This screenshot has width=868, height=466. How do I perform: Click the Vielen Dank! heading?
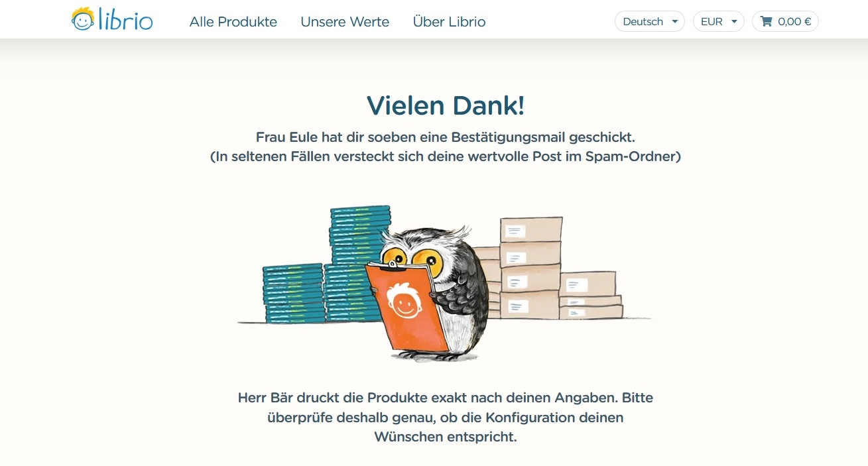point(446,106)
